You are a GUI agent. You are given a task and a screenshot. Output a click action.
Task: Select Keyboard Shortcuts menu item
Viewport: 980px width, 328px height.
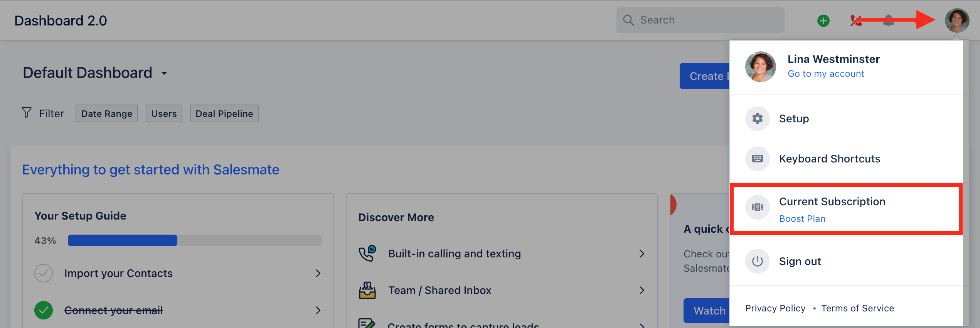pos(846,159)
